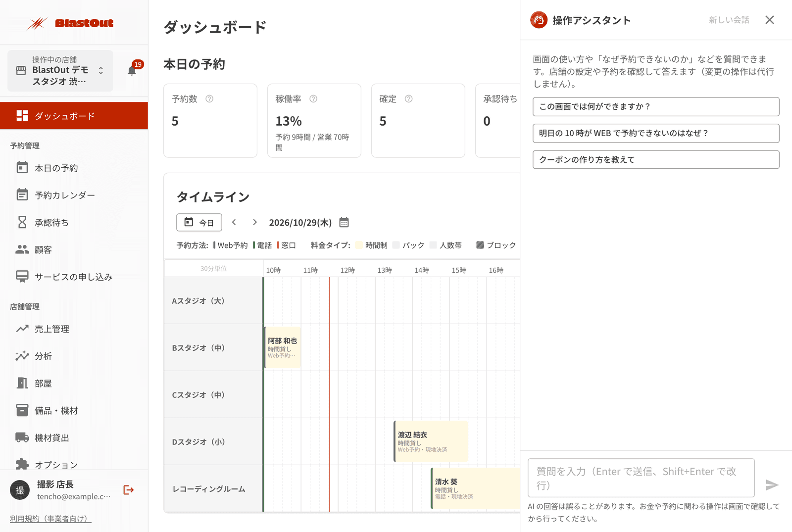Screen dimensions: 792x532
Task: Start 新しい会話 in assistant
Action: (729, 20)
